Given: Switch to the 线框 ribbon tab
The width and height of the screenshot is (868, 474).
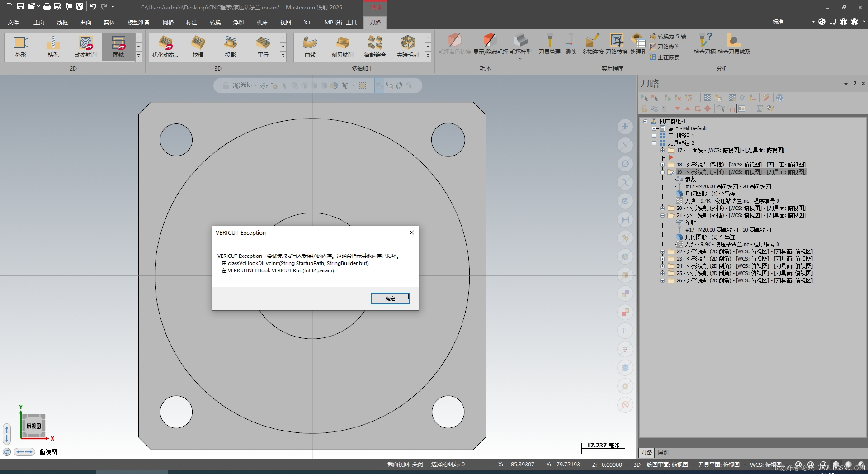Looking at the screenshot, I should [x=62, y=22].
